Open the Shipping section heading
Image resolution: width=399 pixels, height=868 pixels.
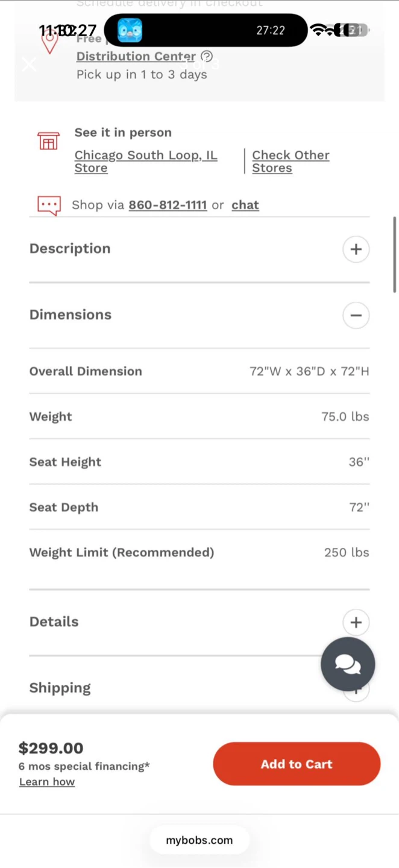pos(60,688)
